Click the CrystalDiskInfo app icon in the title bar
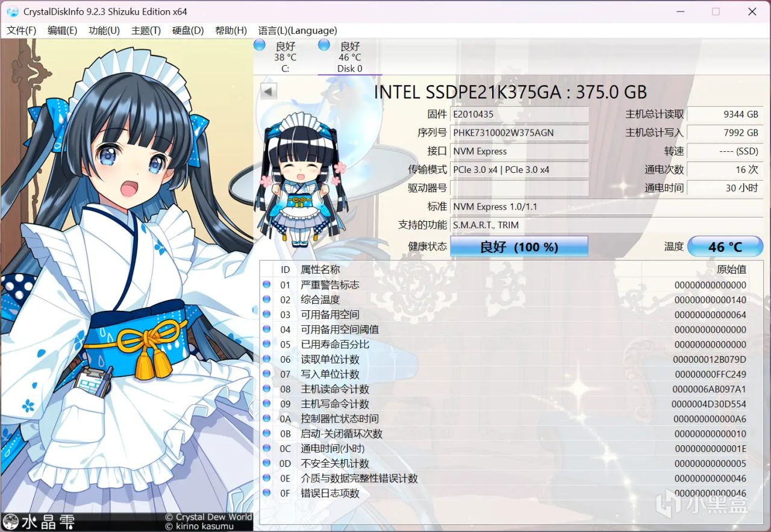771x532 pixels. coord(12,11)
